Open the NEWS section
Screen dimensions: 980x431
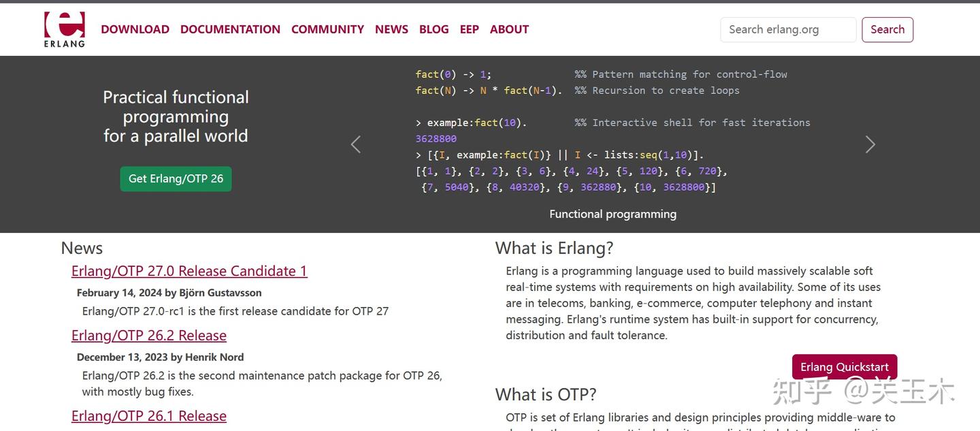pos(391,29)
